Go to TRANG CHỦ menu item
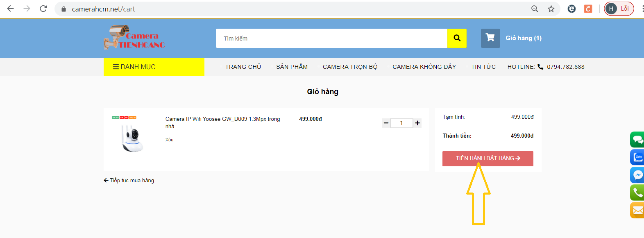Image resolution: width=644 pixels, height=238 pixels. [x=243, y=67]
